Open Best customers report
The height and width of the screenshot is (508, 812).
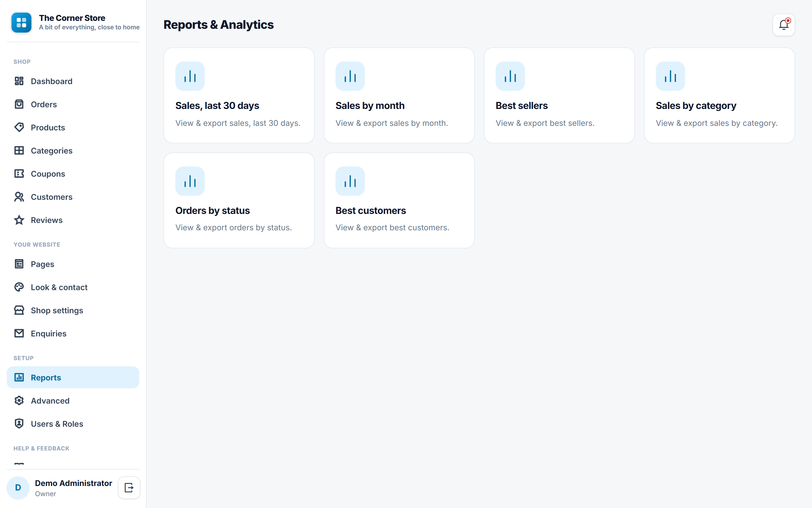pyautogui.click(x=399, y=201)
